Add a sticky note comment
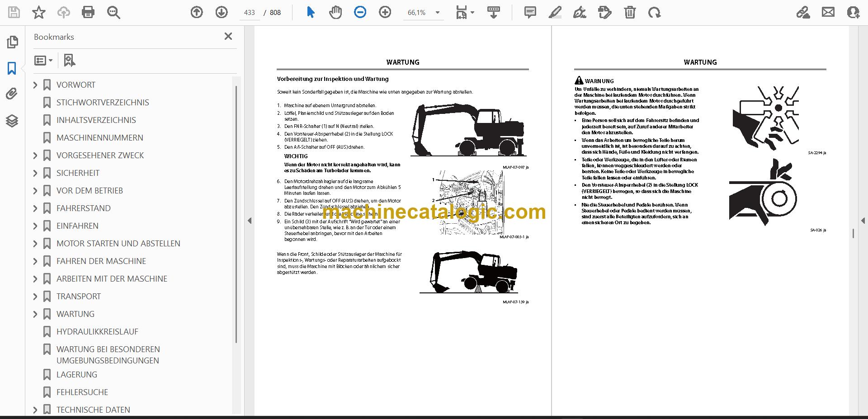The width and height of the screenshot is (868, 419). [x=530, y=12]
